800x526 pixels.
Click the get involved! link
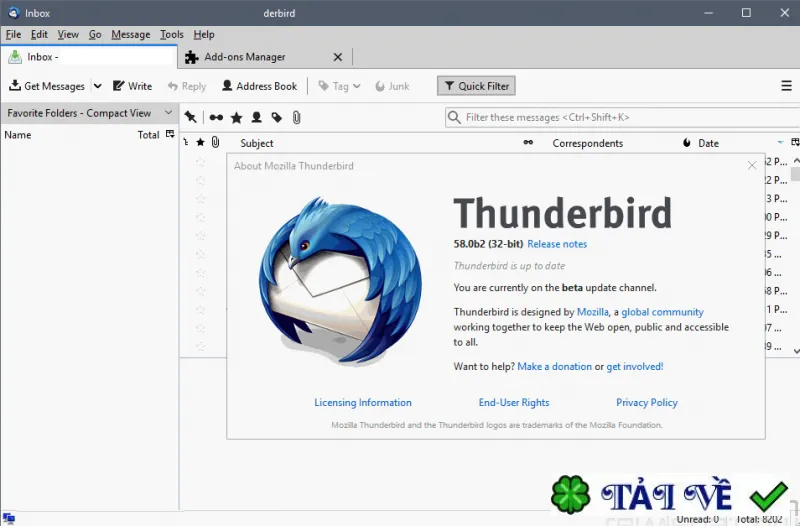pos(635,366)
